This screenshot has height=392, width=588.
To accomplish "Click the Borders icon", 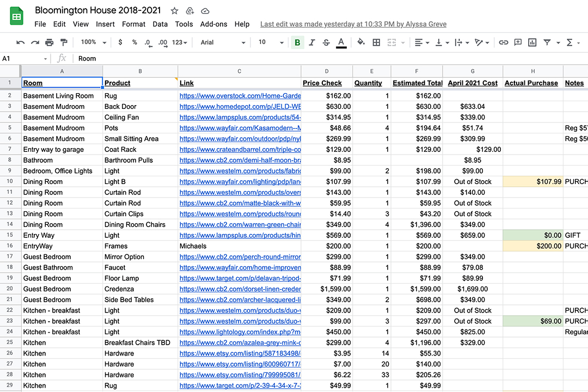I will (x=376, y=42).
